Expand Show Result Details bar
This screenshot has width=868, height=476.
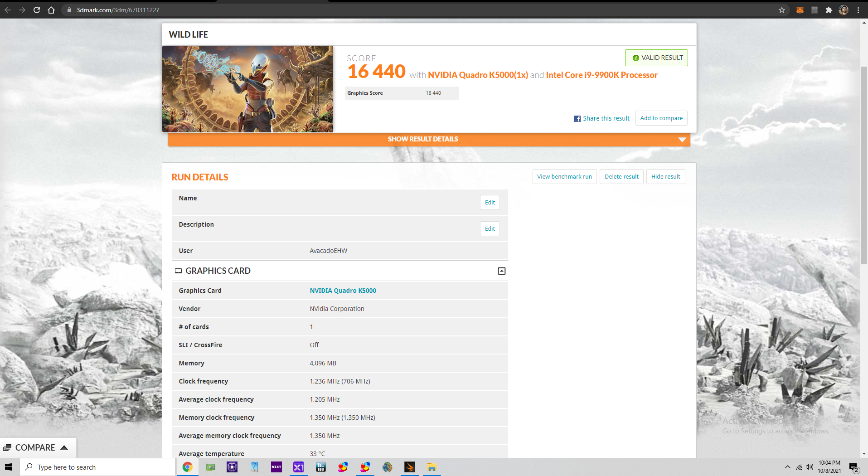coord(429,139)
